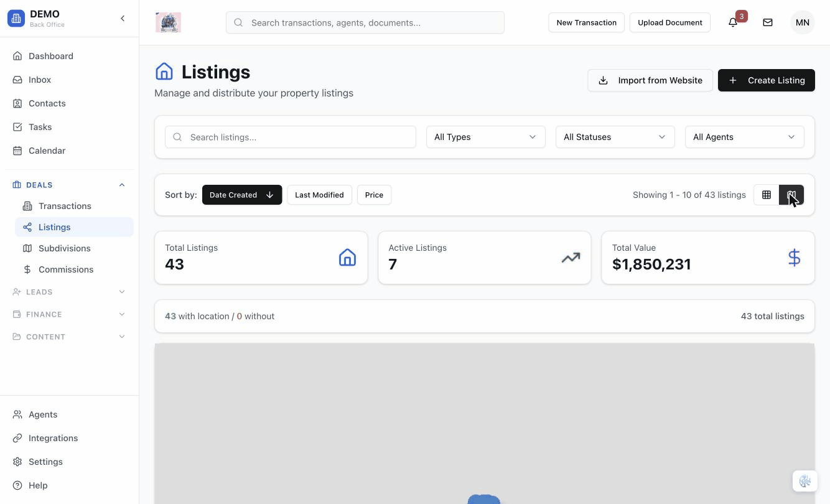Click the '43 total listings' text

tap(773, 316)
